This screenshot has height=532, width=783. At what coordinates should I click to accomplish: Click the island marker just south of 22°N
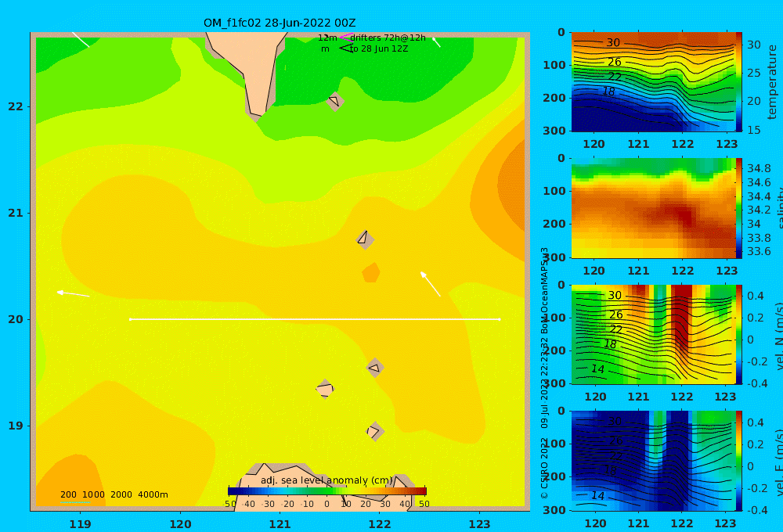(335, 101)
